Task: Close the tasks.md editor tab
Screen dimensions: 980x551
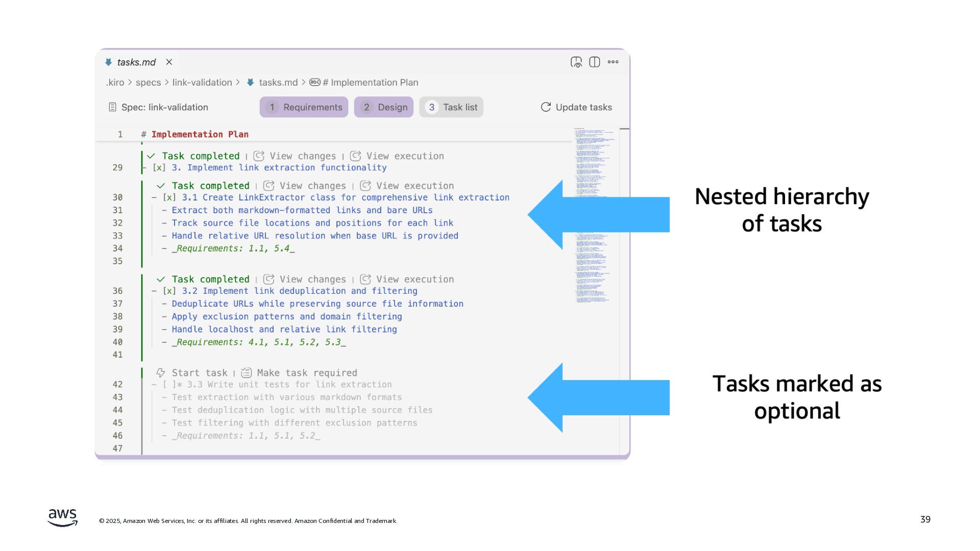Action: tap(169, 62)
